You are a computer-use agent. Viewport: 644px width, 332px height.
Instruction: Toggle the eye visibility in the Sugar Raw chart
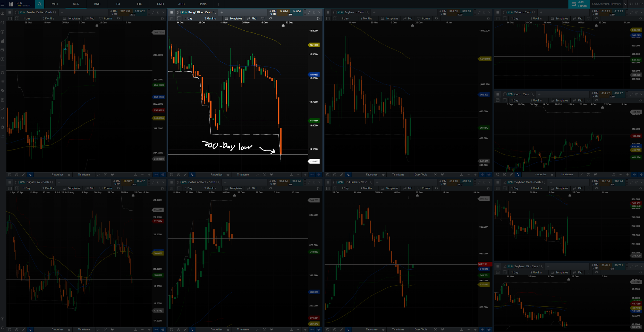pyautogui.click(x=118, y=188)
